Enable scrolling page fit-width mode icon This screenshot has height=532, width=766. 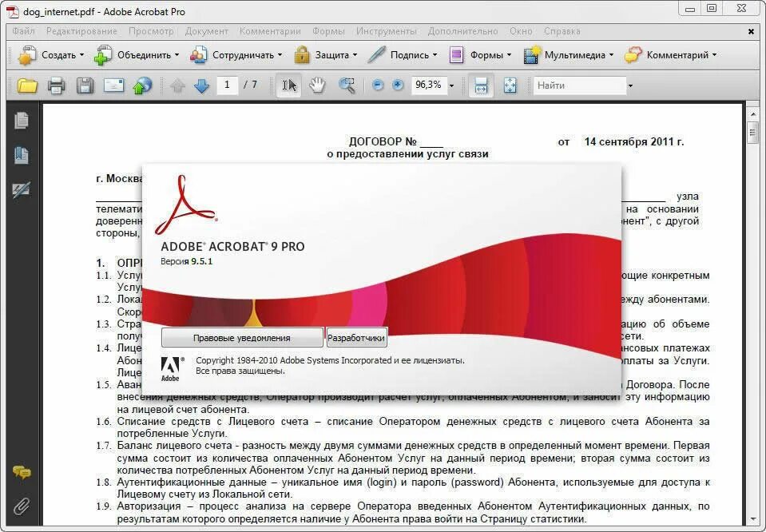(x=481, y=85)
